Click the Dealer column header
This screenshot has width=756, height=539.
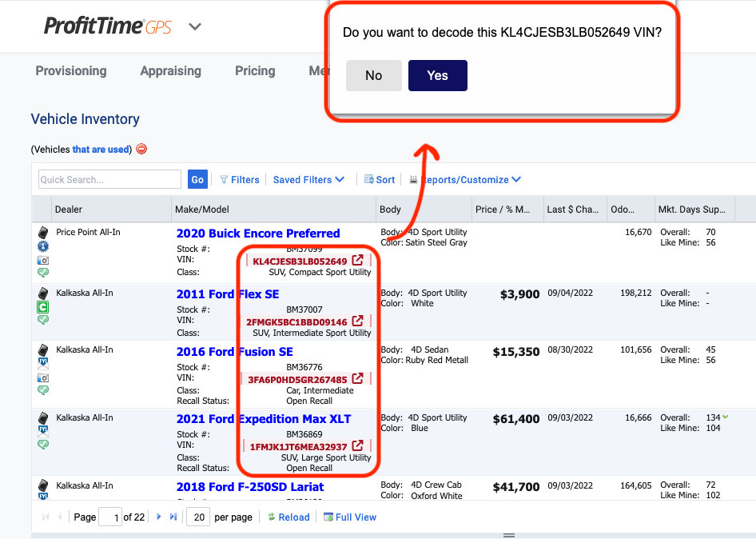pyautogui.click(x=111, y=210)
